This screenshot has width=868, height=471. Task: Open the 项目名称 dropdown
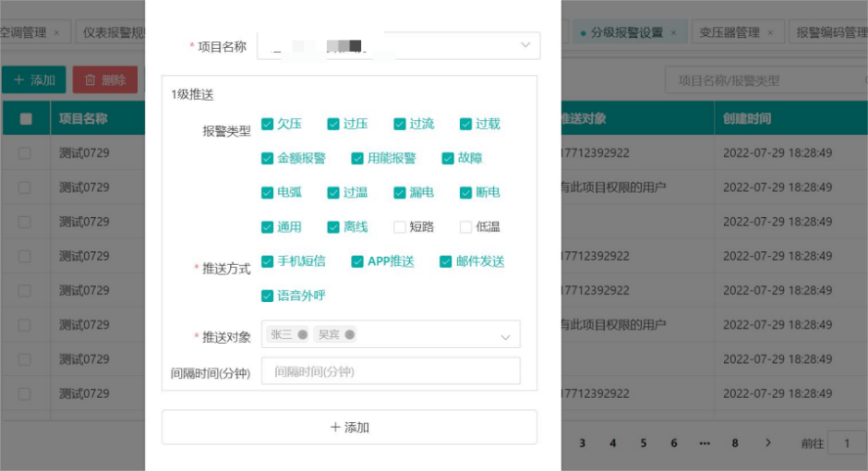click(524, 45)
